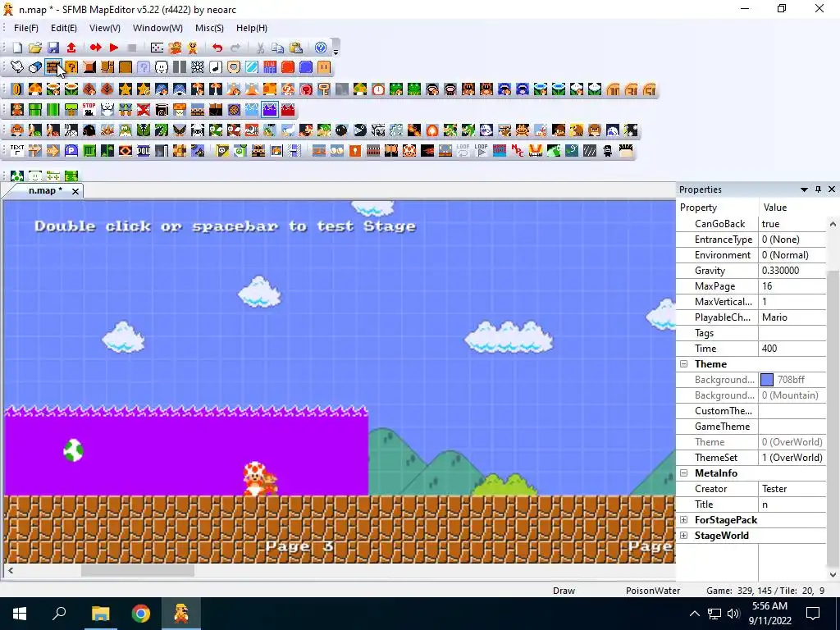Collapse the MetaInfo property group
Viewport: 840px width, 630px height.
[683, 473]
